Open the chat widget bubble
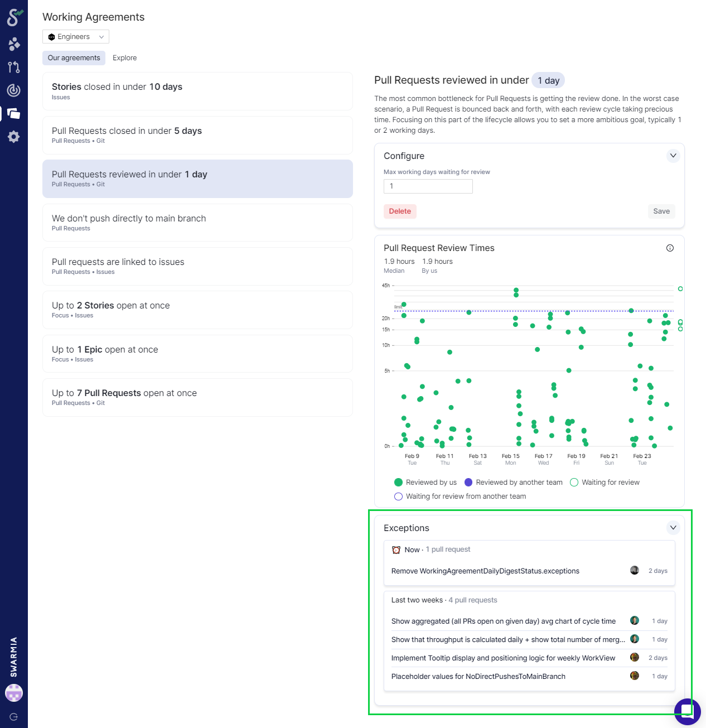706x728 pixels. 687,711
